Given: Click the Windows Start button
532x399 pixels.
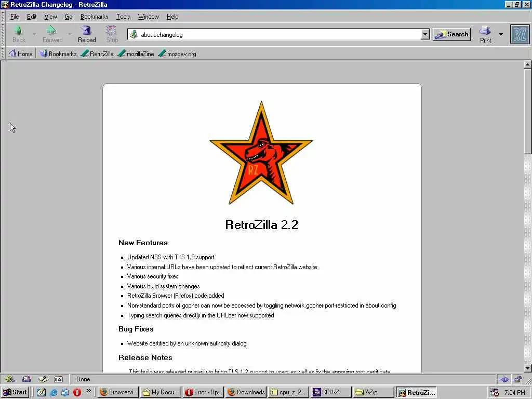Looking at the screenshot, I should [15, 392].
